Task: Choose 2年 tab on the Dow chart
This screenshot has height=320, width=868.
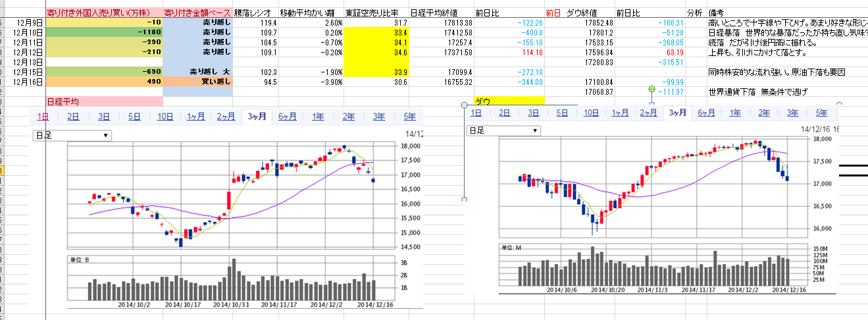Action: [x=764, y=113]
